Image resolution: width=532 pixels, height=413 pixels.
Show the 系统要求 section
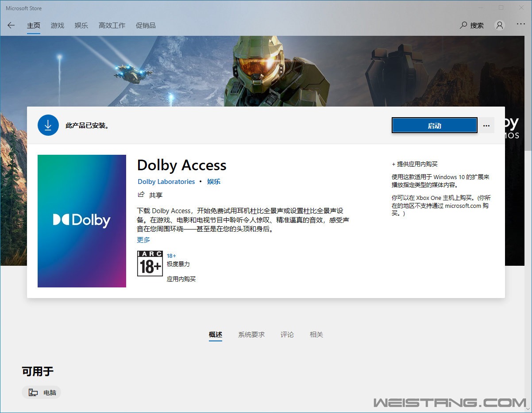251,335
